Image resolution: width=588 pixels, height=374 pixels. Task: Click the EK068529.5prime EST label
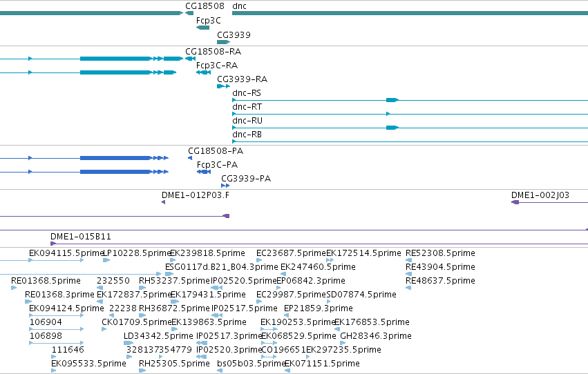[x=298, y=337]
